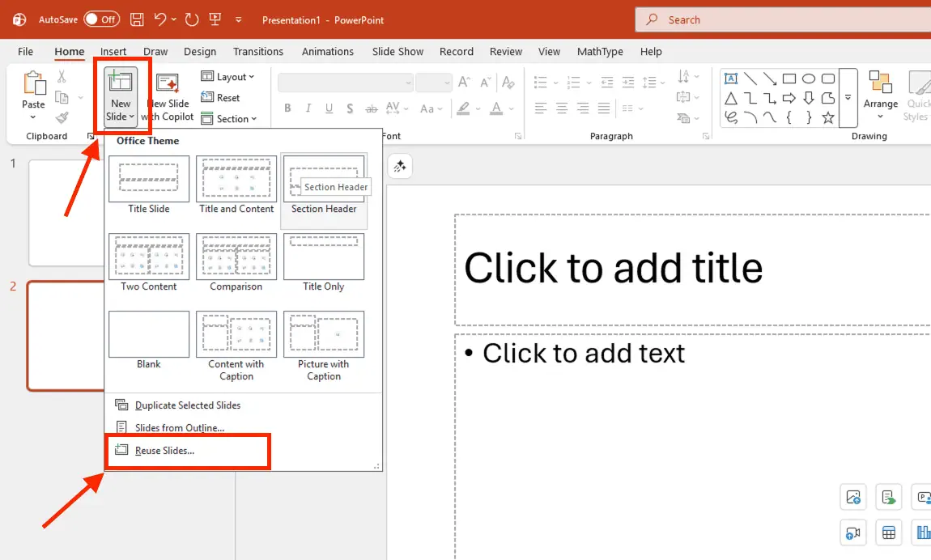Click the Paste clipboard icon

(34, 83)
